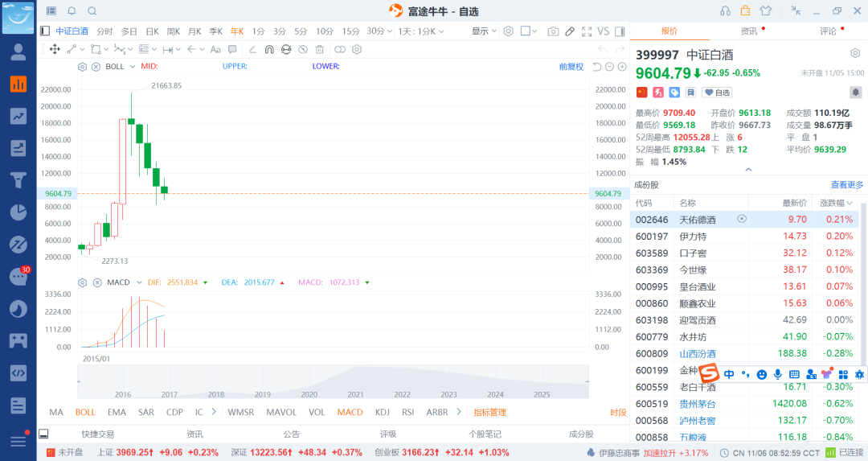Set price alert with bell icon
Image resolution: width=868 pixels, height=461 pixels.
coord(855,92)
